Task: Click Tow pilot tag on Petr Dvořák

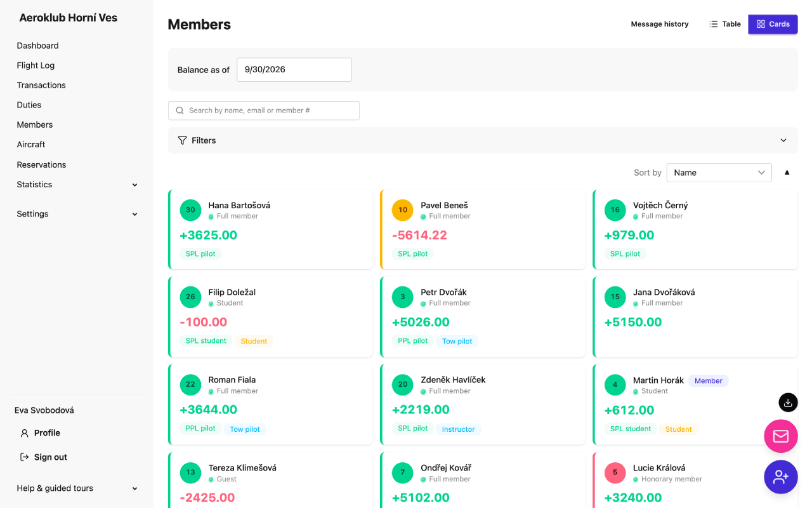Action: tap(457, 342)
